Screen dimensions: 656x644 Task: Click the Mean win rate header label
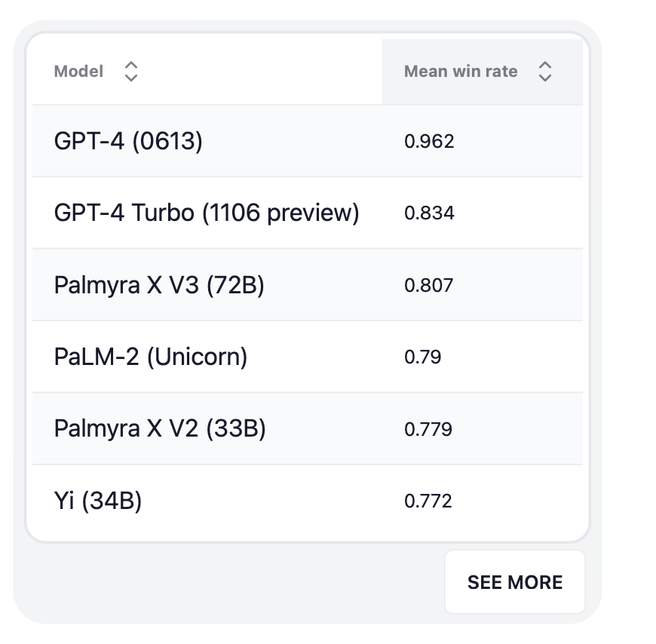coord(461,72)
